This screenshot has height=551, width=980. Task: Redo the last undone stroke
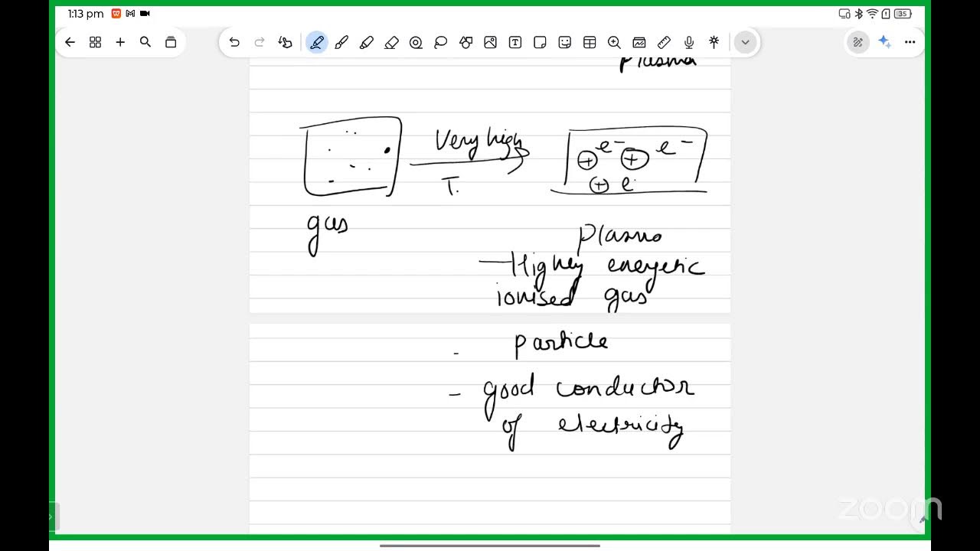coord(260,43)
